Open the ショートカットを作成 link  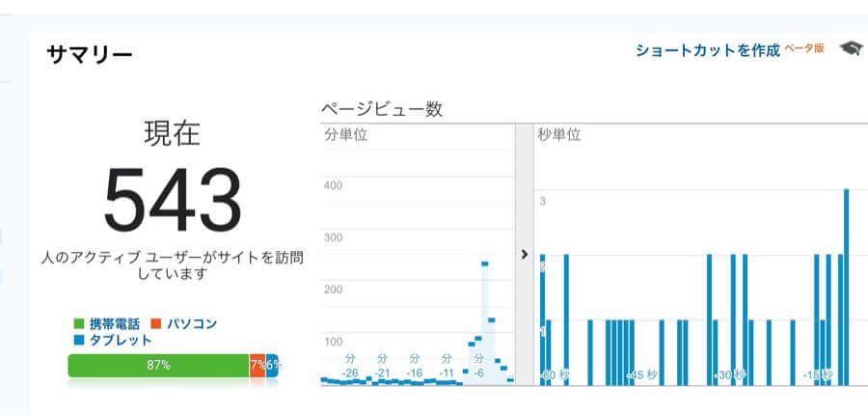707,50
